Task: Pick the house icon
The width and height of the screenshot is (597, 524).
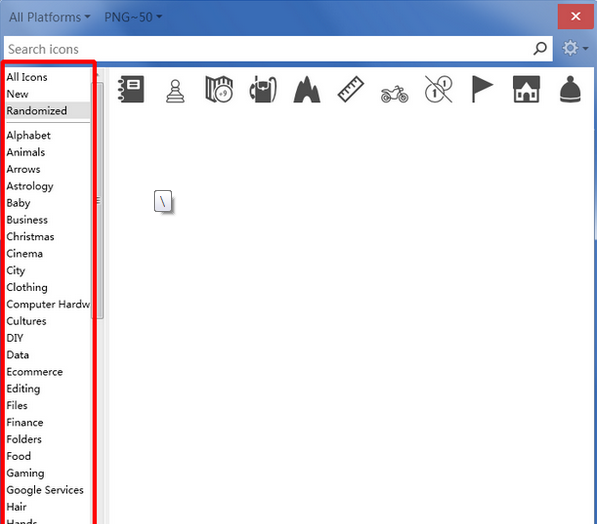Action: (x=526, y=89)
